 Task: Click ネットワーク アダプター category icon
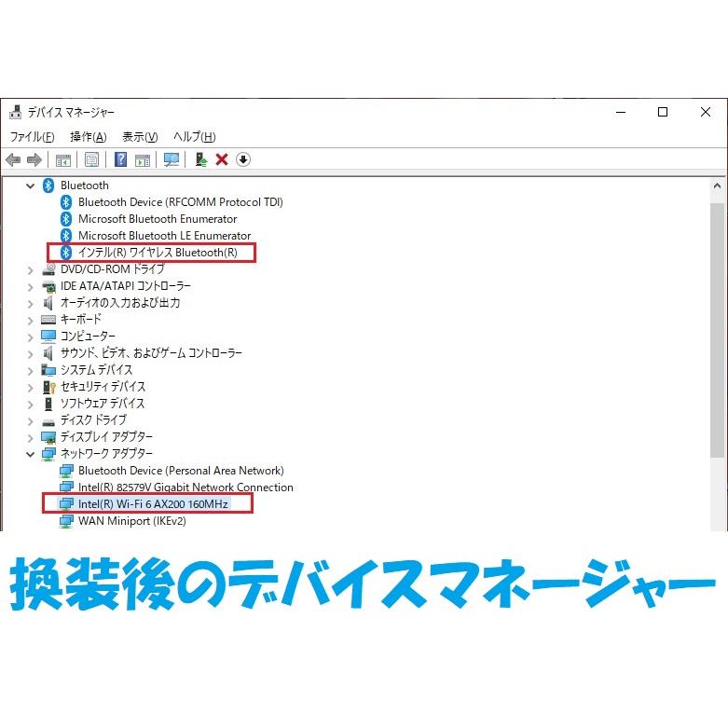coord(48,454)
